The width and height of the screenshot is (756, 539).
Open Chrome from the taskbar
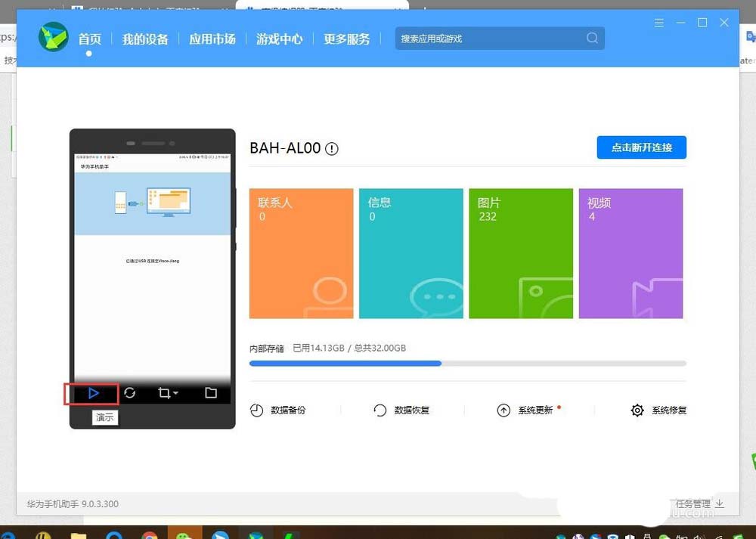click(150, 535)
